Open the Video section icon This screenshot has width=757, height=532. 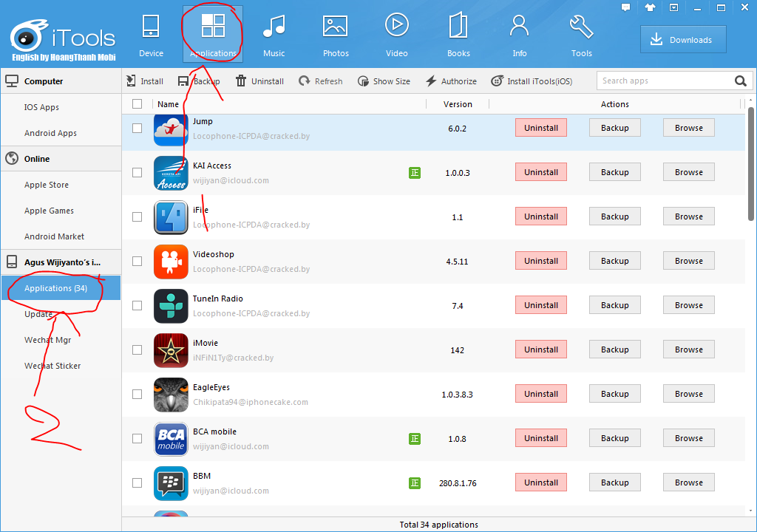tap(396, 25)
